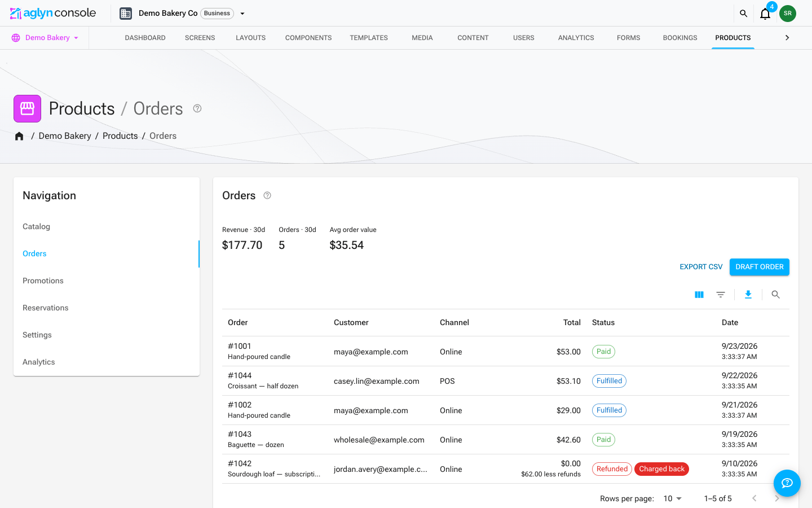Screen dimensions: 812x508
Task: Search the orders table icon
Action: click(x=776, y=295)
